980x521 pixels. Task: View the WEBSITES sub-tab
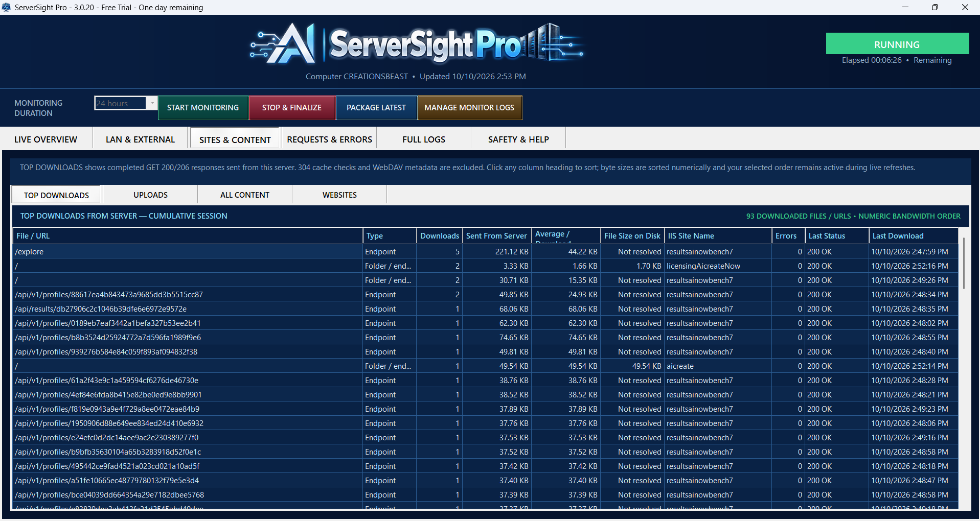pyautogui.click(x=339, y=195)
